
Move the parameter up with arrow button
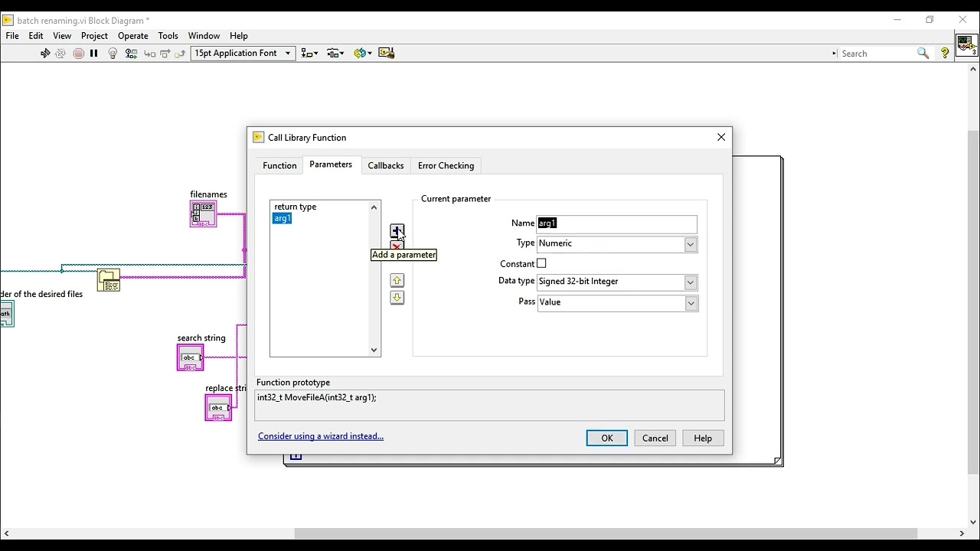tap(397, 281)
